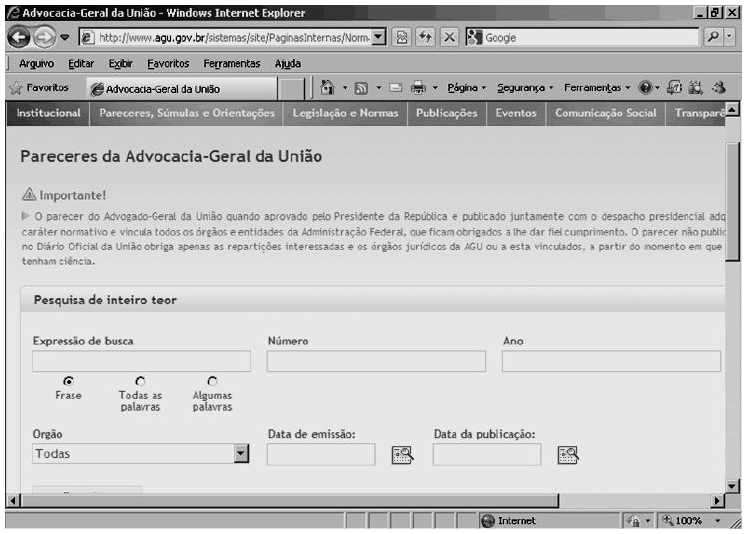Open the Ferramentas menu in menu bar
The image size is (747, 534).
(232, 63)
